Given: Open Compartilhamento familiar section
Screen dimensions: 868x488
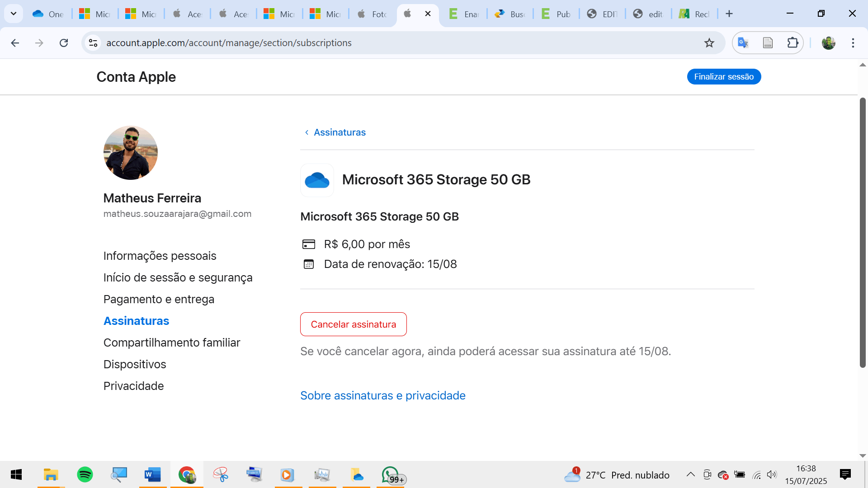Looking at the screenshot, I should [172, 343].
